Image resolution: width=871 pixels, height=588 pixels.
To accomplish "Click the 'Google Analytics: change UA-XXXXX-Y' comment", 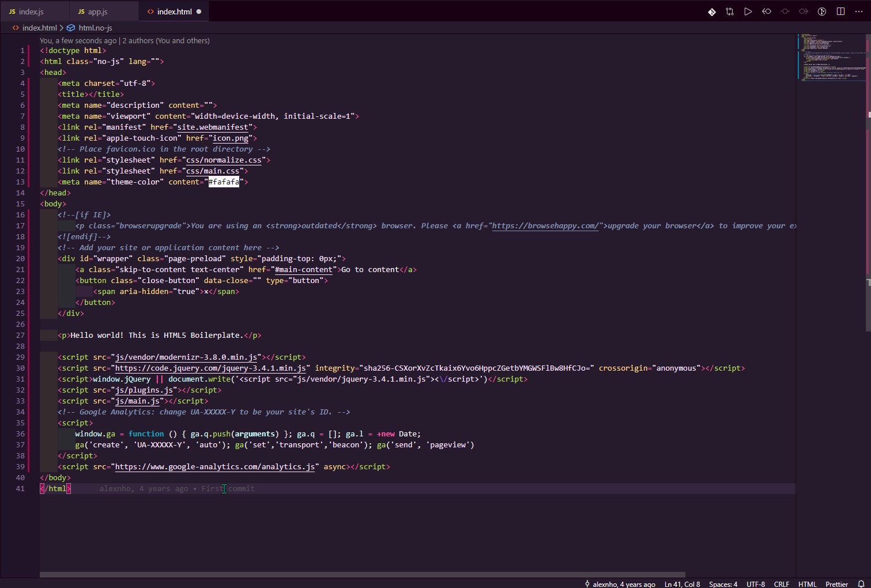I will 204,412.
